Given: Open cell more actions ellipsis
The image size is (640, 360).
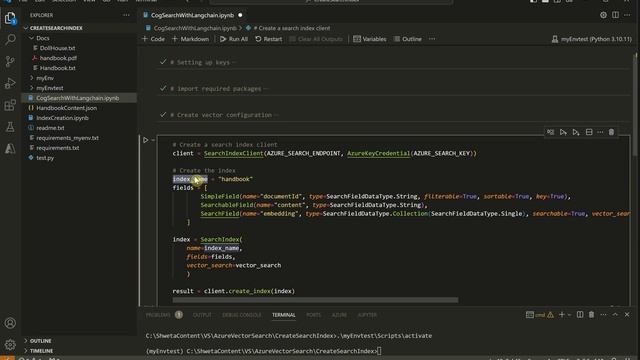Looking at the screenshot, I should tap(600, 132).
